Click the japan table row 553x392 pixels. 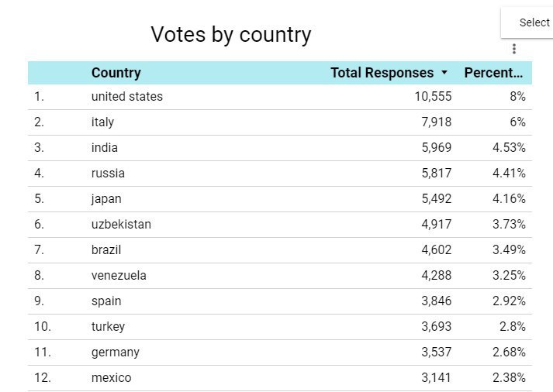point(280,198)
